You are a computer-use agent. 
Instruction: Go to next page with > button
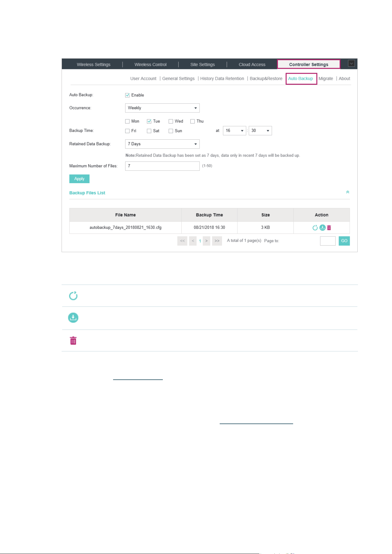coord(206,241)
